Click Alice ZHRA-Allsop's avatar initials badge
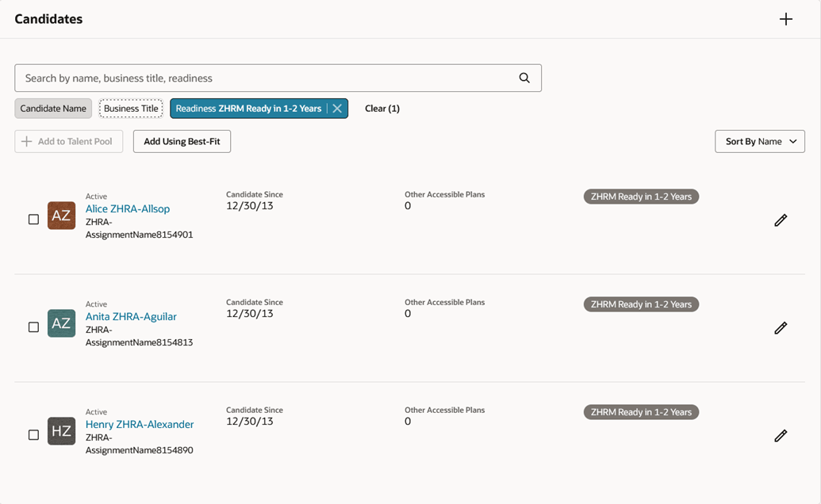 [x=61, y=215]
